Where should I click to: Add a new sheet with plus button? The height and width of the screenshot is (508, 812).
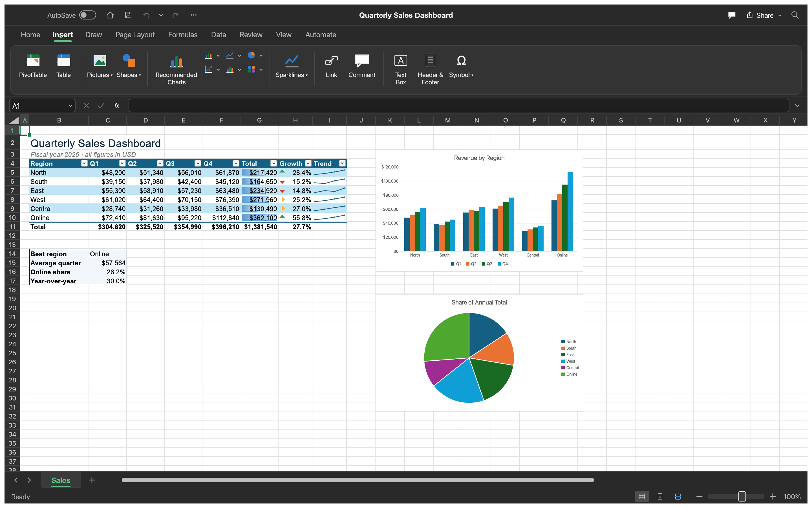click(x=92, y=480)
